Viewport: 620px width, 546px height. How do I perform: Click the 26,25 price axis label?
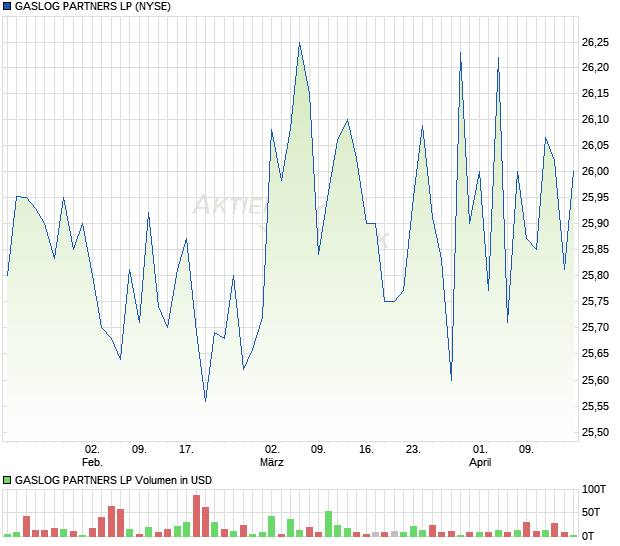pos(595,42)
